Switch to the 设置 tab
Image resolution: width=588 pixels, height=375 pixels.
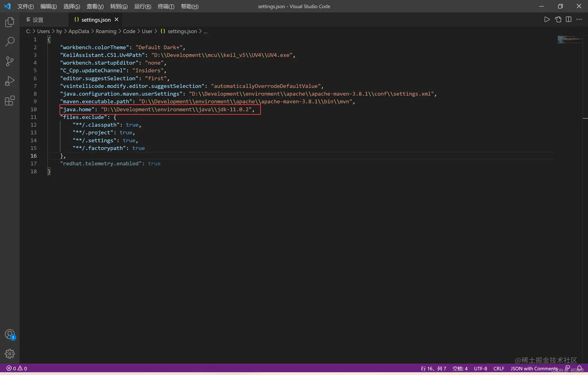point(38,20)
